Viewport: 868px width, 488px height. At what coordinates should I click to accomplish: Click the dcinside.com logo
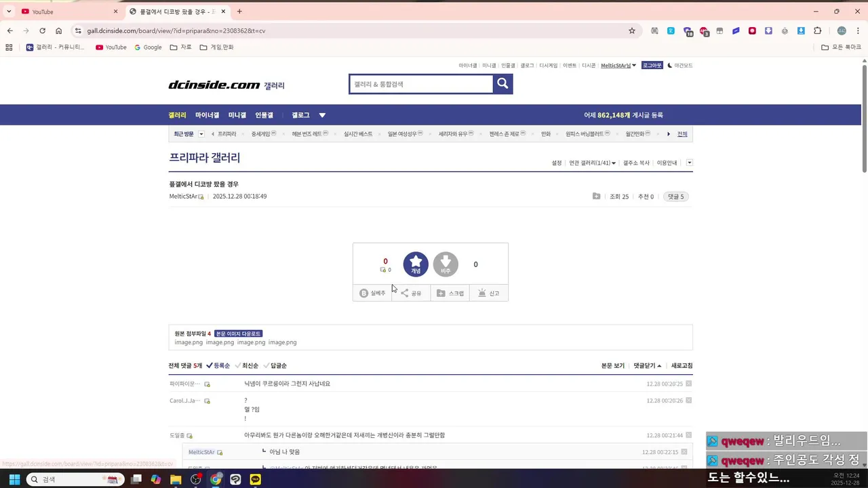coord(214,85)
